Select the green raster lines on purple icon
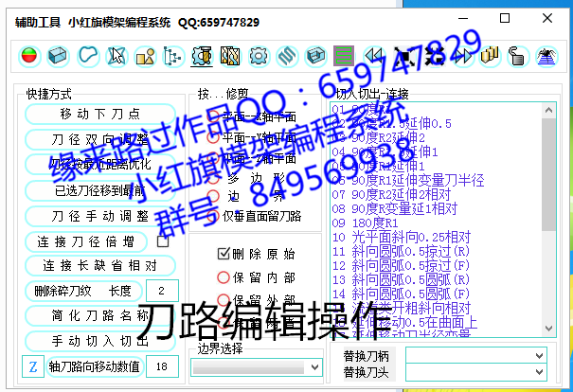 pyautogui.click(x=344, y=56)
